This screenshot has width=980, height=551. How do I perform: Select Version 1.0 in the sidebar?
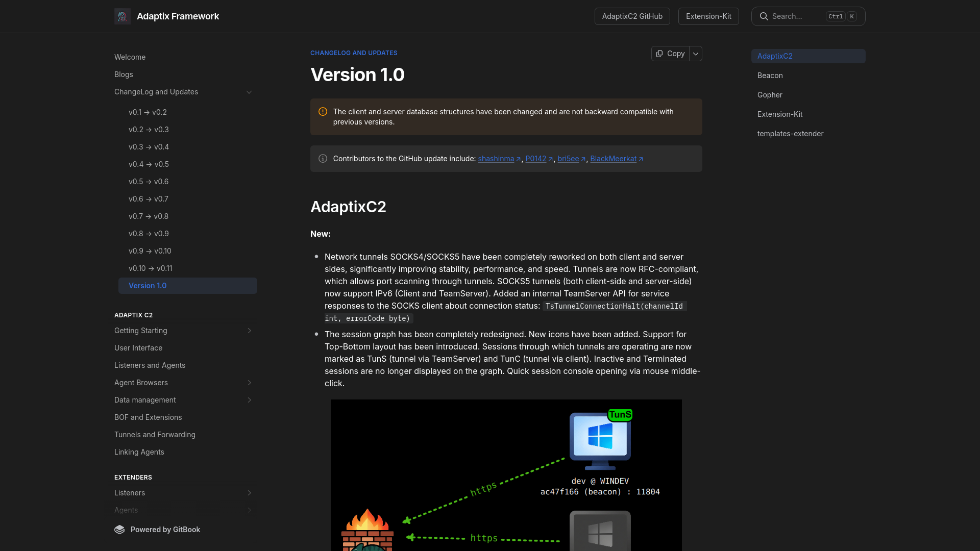[x=148, y=286]
